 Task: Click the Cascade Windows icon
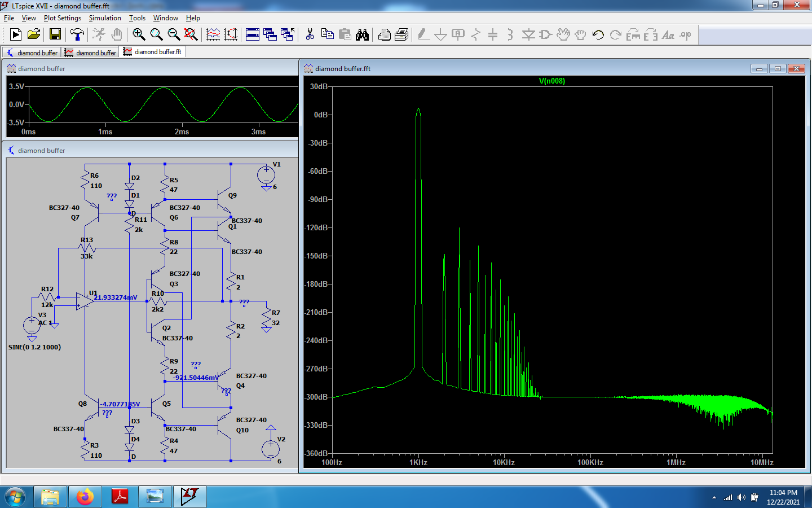click(270, 35)
